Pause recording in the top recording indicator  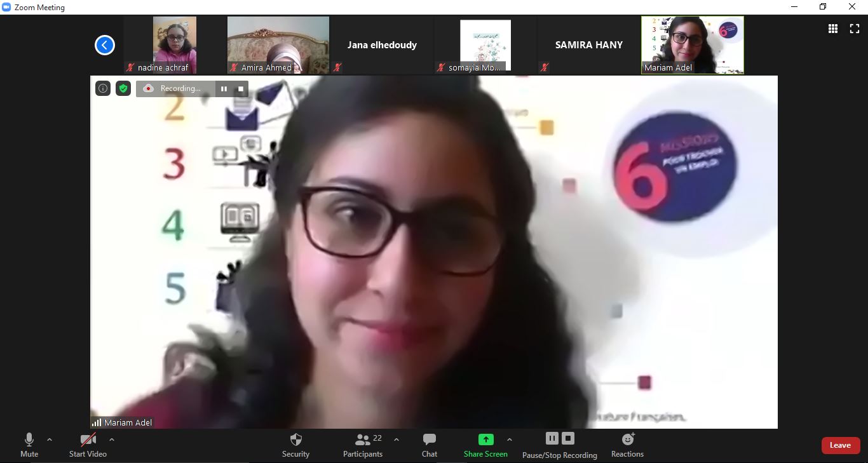[x=224, y=89]
